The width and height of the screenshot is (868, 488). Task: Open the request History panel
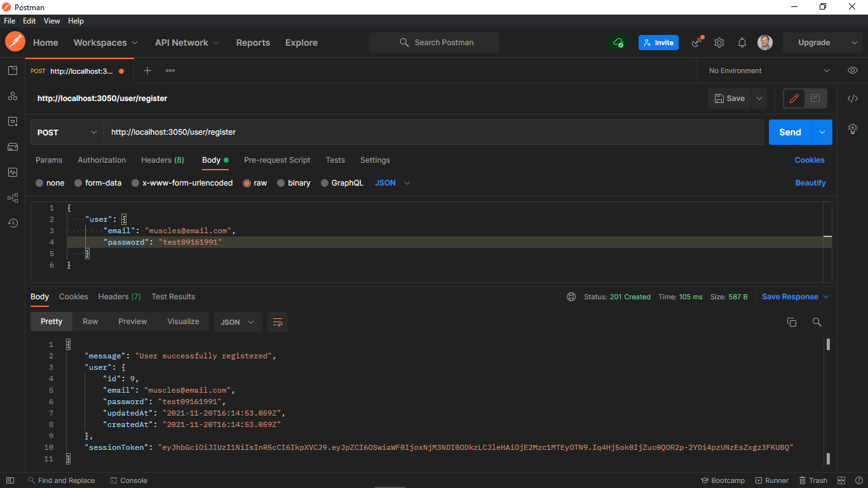point(12,223)
